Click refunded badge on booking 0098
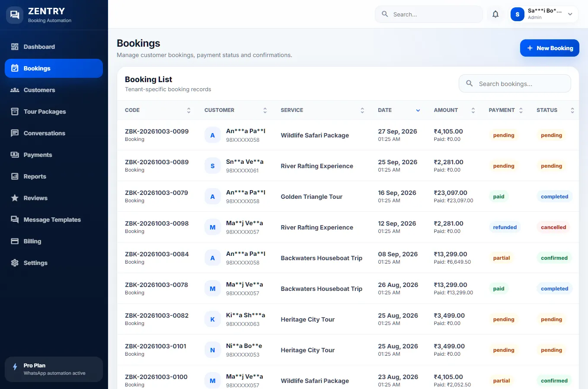This screenshot has height=389, width=588. tap(505, 227)
